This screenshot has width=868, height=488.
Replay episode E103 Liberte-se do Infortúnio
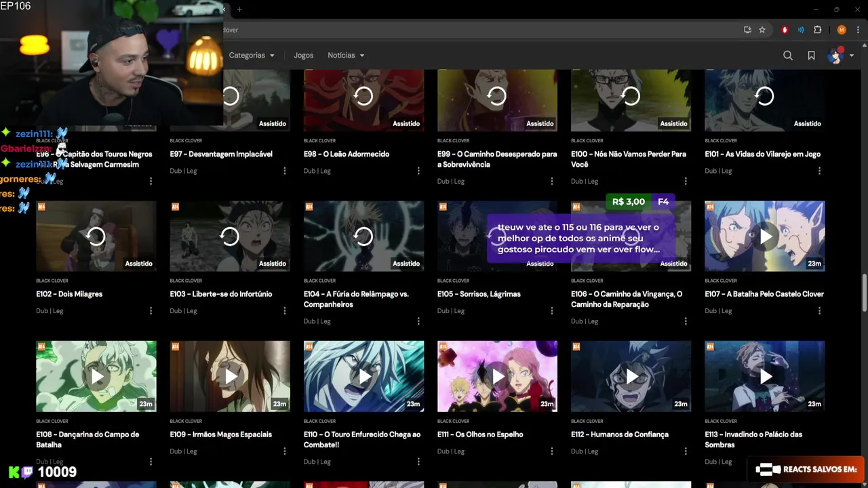tap(230, 236)
